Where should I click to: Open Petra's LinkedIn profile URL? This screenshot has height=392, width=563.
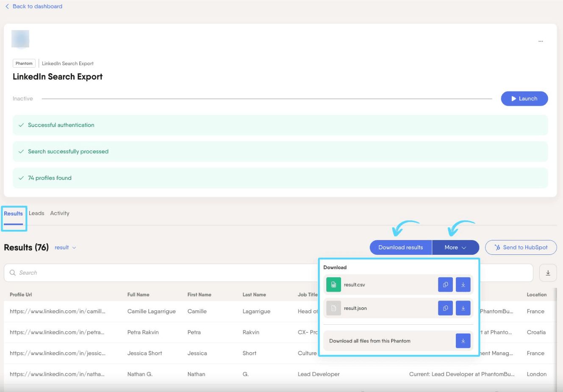click(57, 332)
